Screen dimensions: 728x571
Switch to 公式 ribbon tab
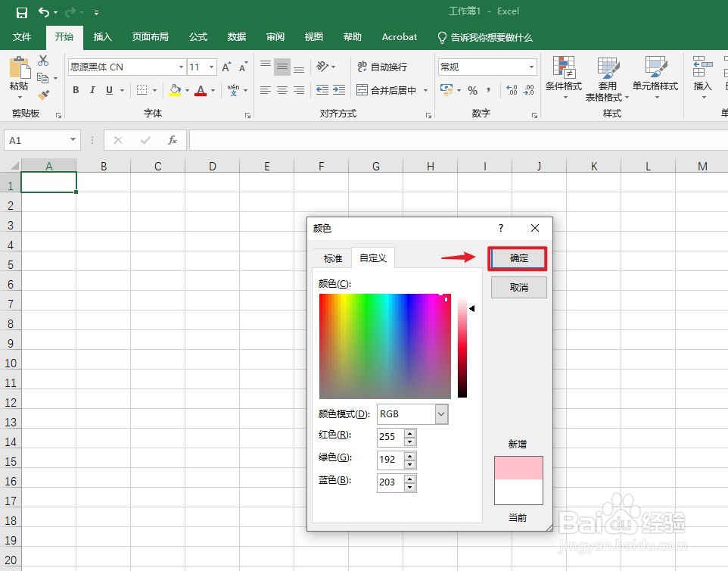pos(198,37)
